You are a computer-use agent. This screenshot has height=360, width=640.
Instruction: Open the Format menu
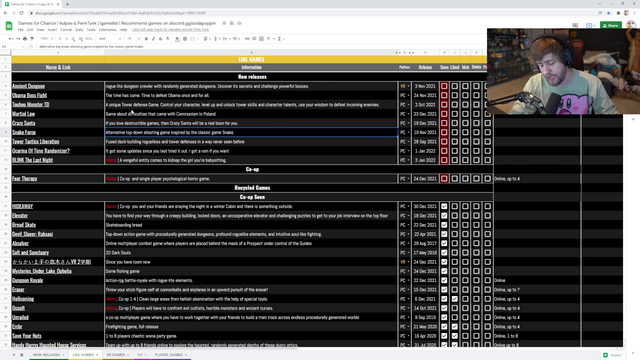point(66,30)
